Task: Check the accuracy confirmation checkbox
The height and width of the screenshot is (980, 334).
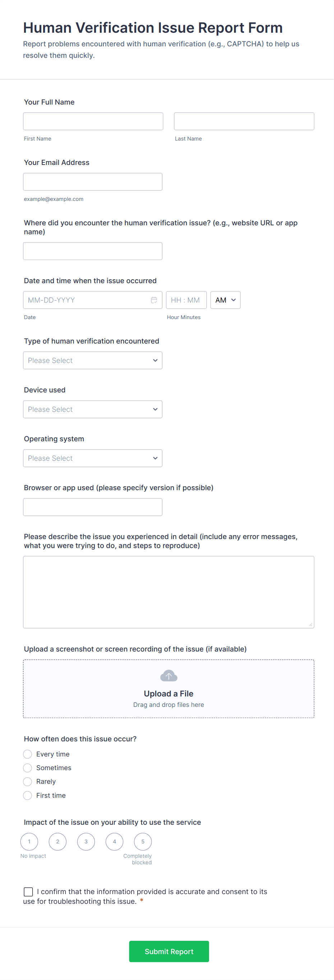Action: pos(28,892)
